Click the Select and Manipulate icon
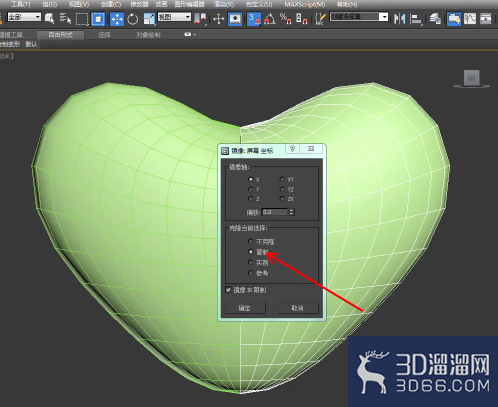 tap(219, 19)
